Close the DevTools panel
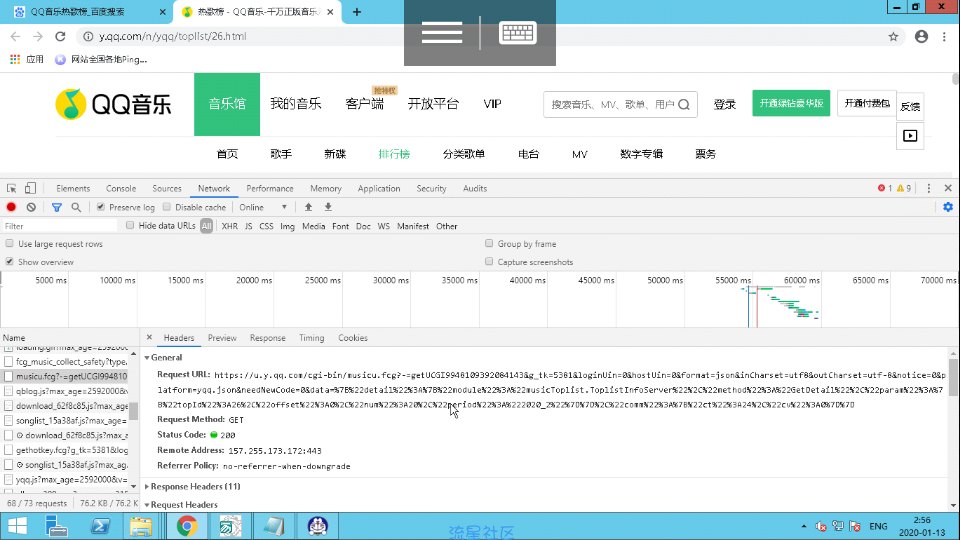 [948, 189]
